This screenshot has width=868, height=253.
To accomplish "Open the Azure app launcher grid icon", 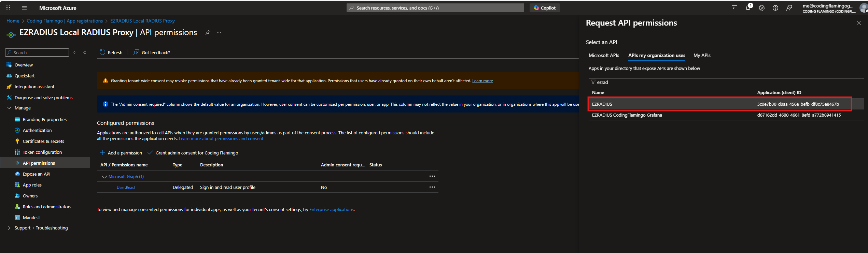I will (8, 8).
